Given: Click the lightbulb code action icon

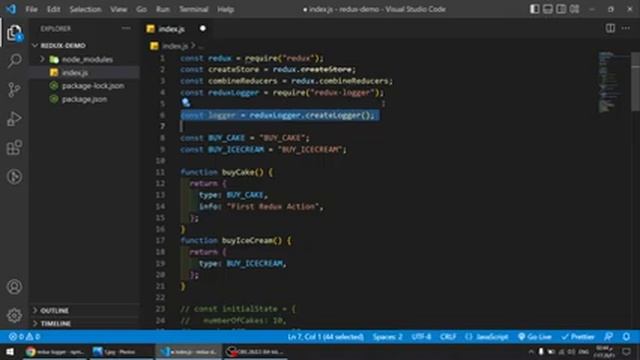Looking at the screenshot, I should pos(186,102).
